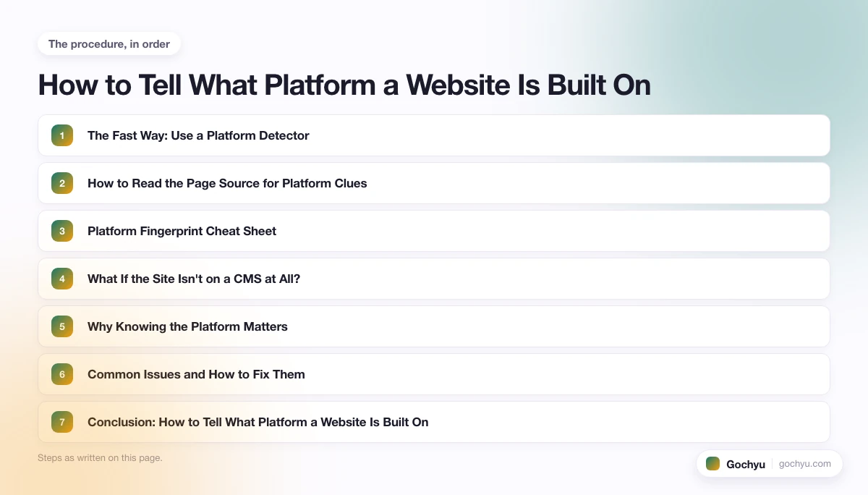The image size is (868, 495).
Task: Click the Gochyu brand name
Action: (x=746, y=465)
